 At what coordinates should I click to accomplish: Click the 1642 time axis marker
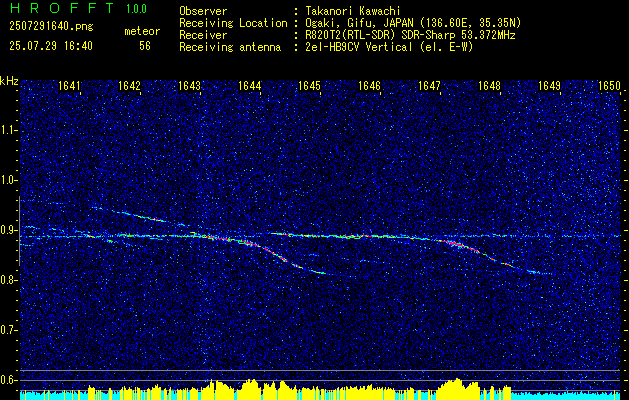[x=130, y=85]
